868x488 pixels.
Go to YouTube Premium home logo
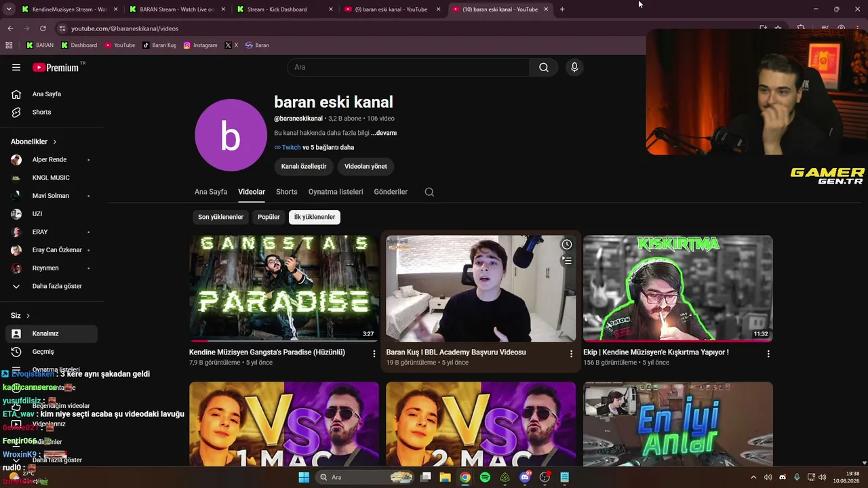[56, 67]
